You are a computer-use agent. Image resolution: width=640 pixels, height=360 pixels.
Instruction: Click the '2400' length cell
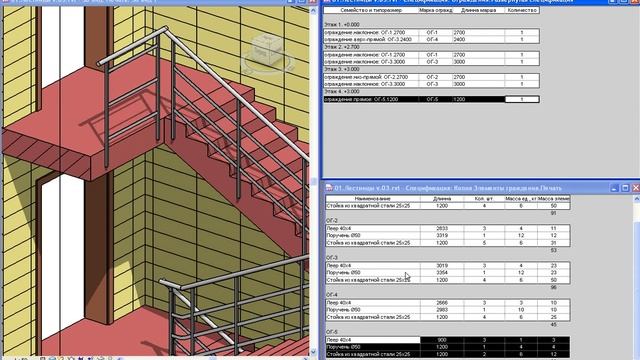pyautogui.click(x=478, y=40)
